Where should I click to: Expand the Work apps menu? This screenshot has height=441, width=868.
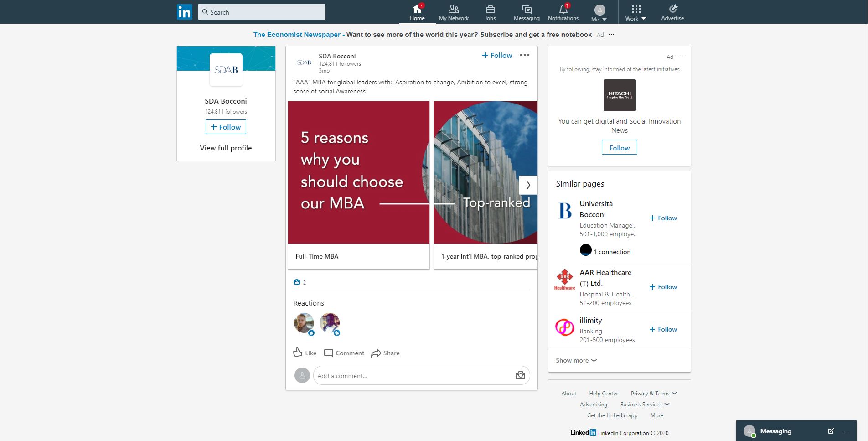click(x=636, y=13)
